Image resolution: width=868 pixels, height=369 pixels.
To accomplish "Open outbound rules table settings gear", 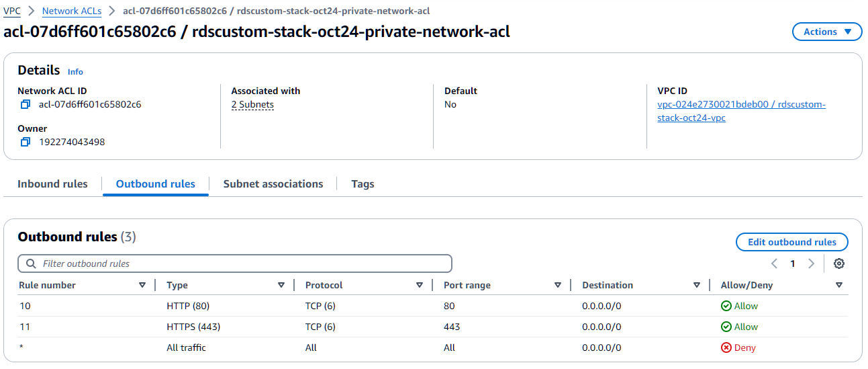I will coord(838,263).
